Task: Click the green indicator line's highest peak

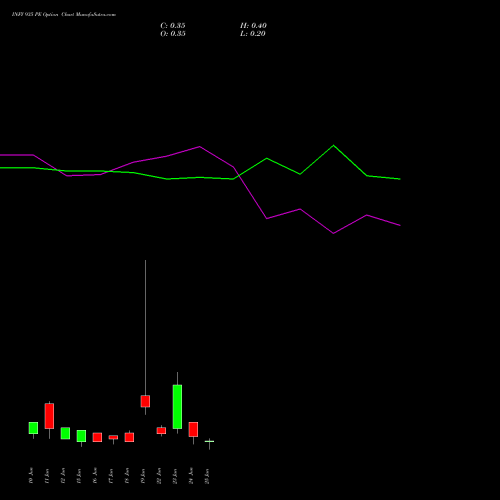Action: click(333, 145)
